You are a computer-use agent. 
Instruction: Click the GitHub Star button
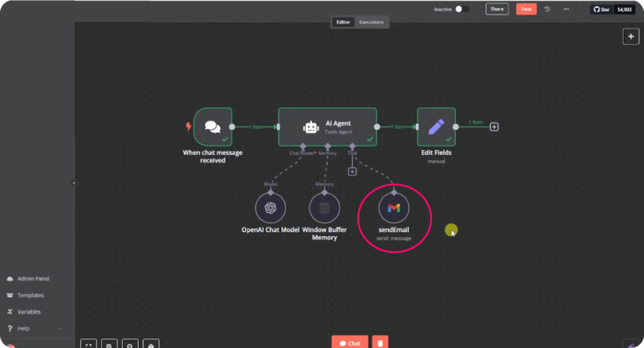(x=602, y=9)
